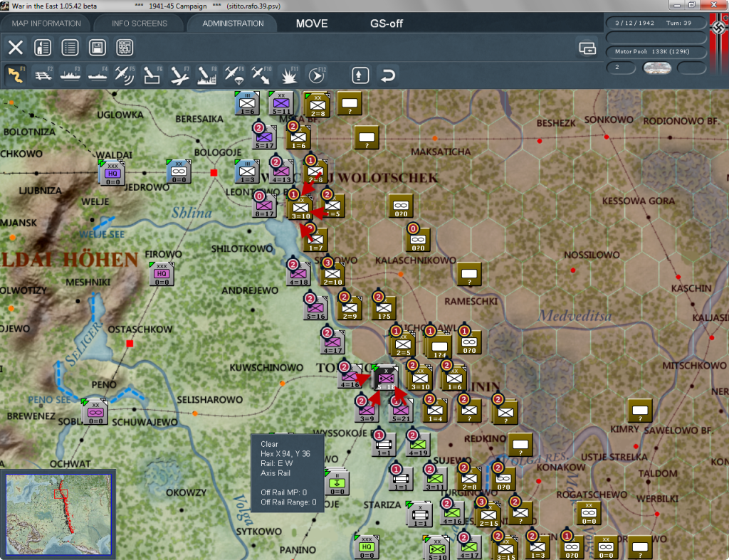Select the Soviet 2=15 unit counter

click(488, 514)
